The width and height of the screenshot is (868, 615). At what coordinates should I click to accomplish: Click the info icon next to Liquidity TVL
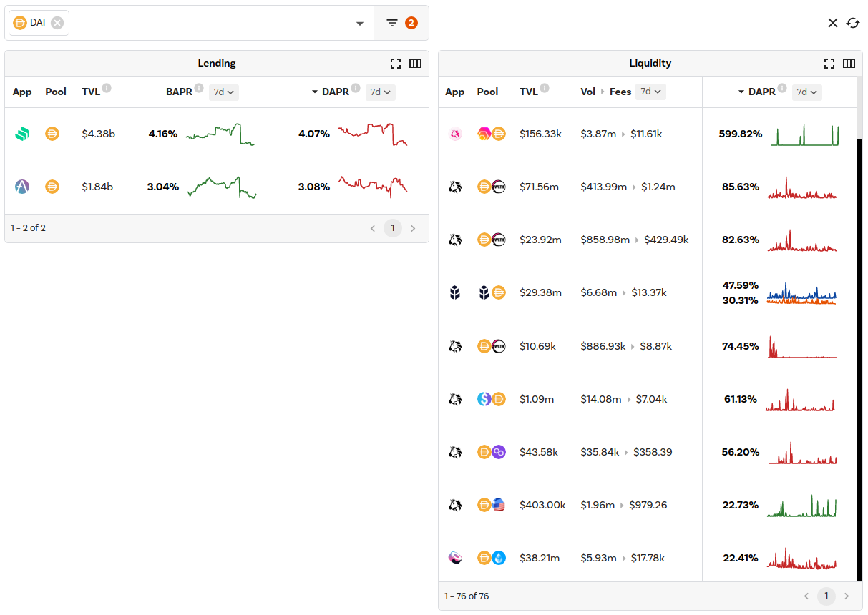coord(545,88)
